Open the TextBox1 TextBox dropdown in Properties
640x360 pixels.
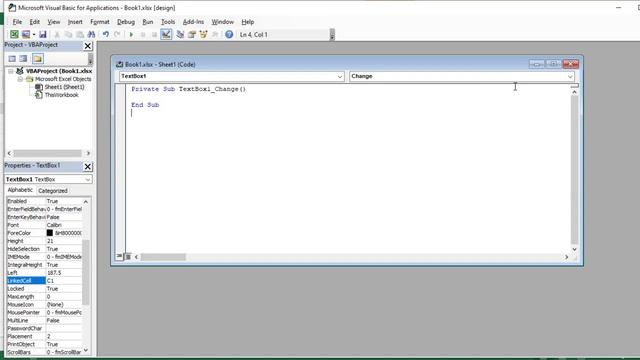tap(87, 179)
